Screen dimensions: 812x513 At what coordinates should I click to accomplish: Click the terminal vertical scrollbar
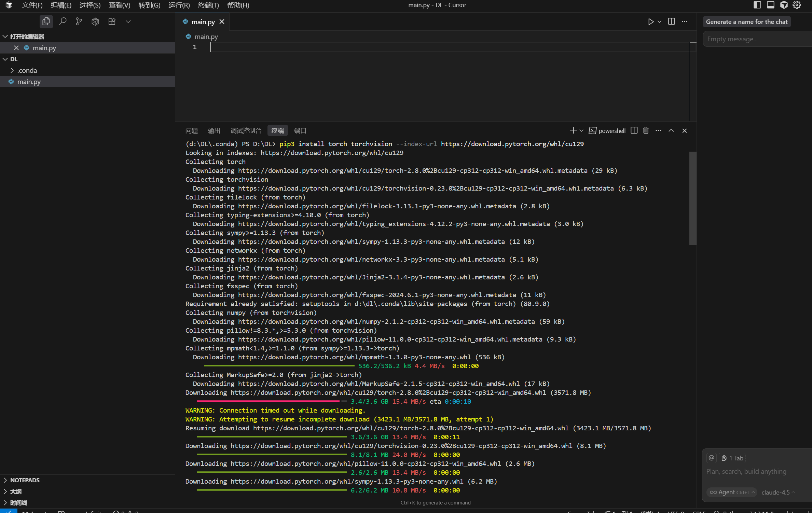692,198
